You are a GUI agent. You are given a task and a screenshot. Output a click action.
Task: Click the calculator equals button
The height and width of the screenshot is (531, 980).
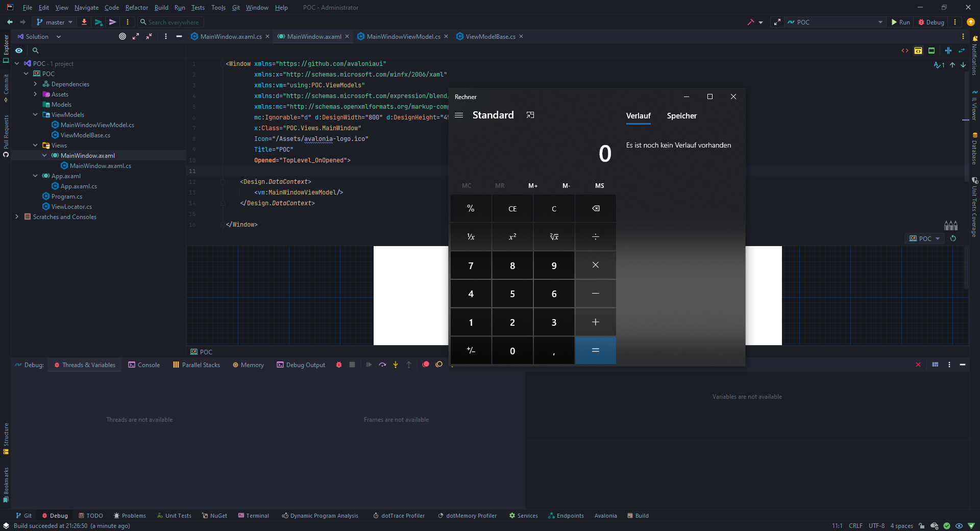(596, 350)
